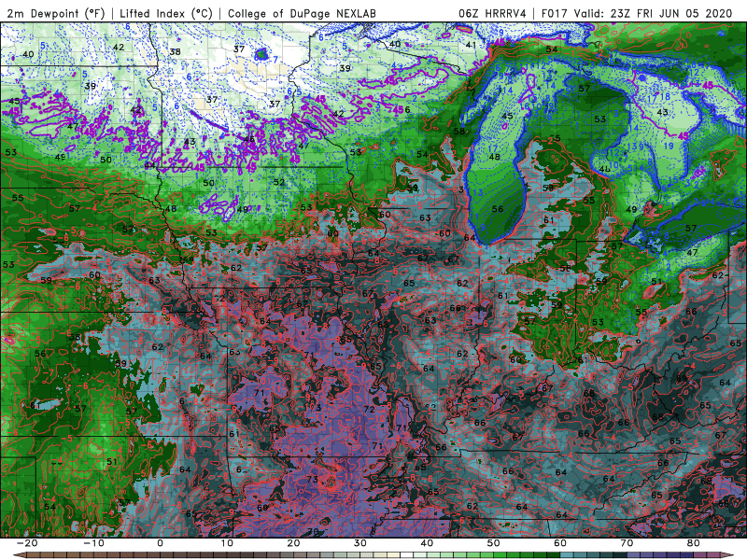This screenshot has width=747, height=560.
Task: Click the dewpoint value '41' on the map
Action: 471,45
